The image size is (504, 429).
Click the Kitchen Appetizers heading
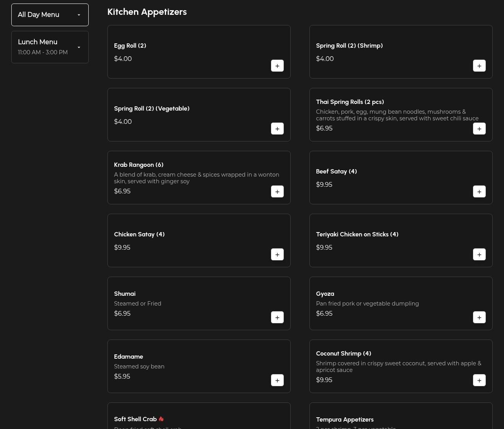point(147,12)
